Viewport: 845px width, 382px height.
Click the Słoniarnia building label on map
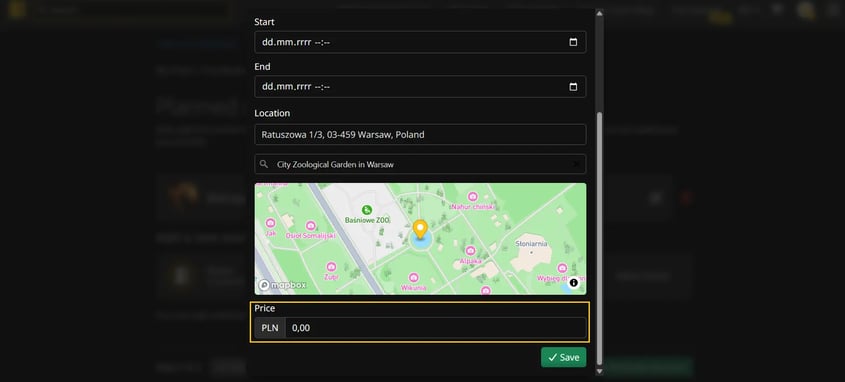pyautogui.click(x=531, y=244)
